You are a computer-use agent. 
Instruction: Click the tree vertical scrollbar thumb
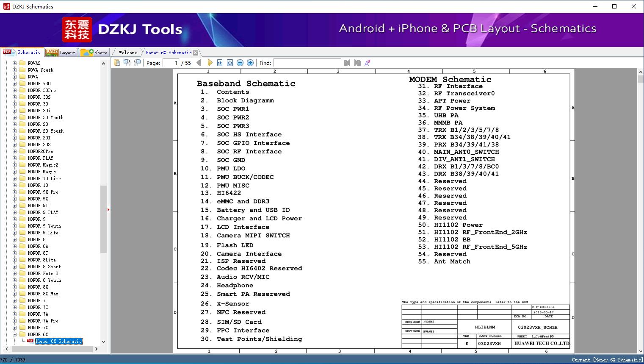(x=103, y=219)
